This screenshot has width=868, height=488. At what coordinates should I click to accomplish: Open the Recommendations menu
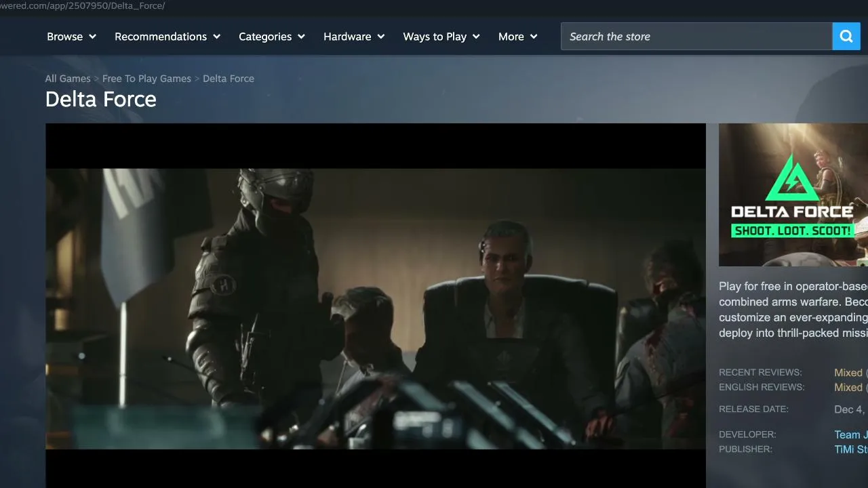167,37
